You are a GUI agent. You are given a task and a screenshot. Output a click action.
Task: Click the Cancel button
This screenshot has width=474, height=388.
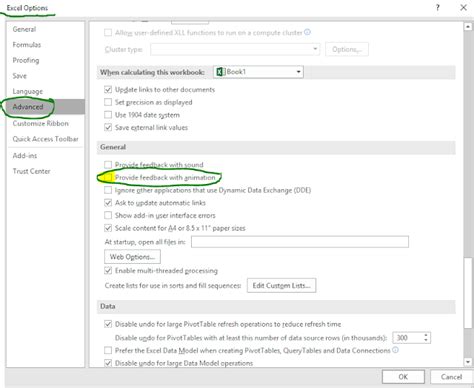tap(451, 377)
